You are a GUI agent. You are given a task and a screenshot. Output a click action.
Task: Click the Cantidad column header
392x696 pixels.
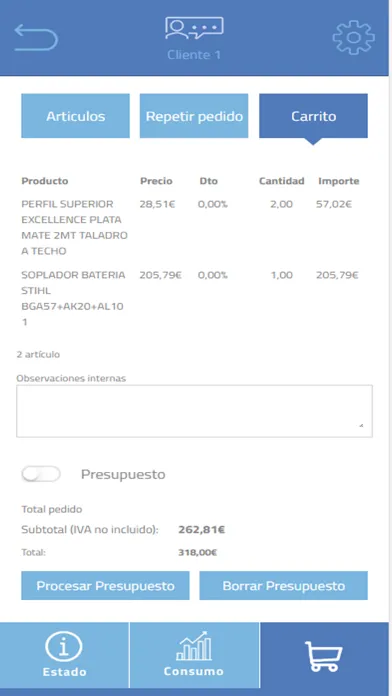[x=281, y=181]
